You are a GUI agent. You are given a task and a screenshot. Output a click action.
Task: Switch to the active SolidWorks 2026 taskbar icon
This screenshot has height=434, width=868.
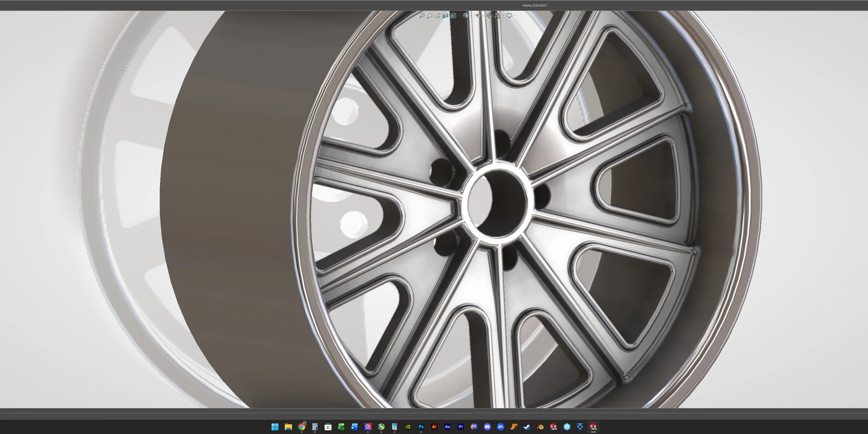593,427
